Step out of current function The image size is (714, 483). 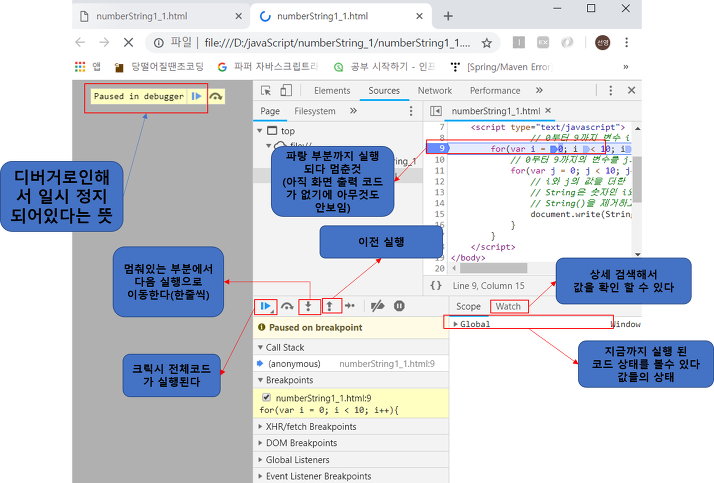330,306
